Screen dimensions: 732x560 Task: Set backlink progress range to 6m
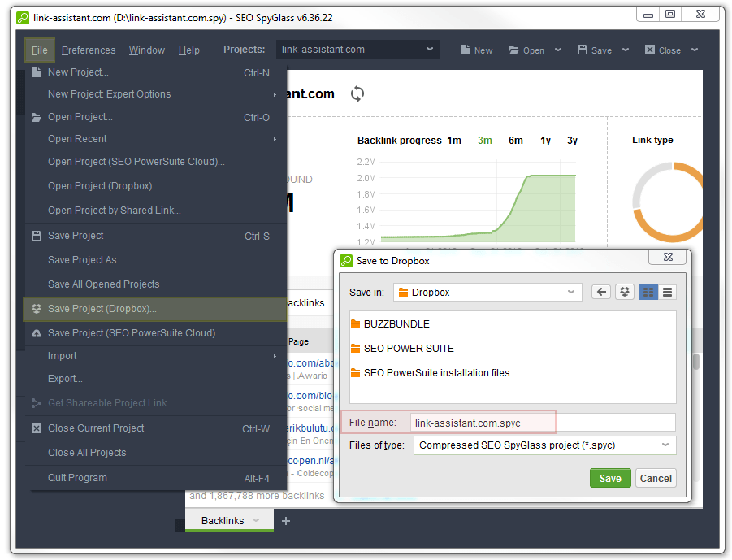coord(515,141)
